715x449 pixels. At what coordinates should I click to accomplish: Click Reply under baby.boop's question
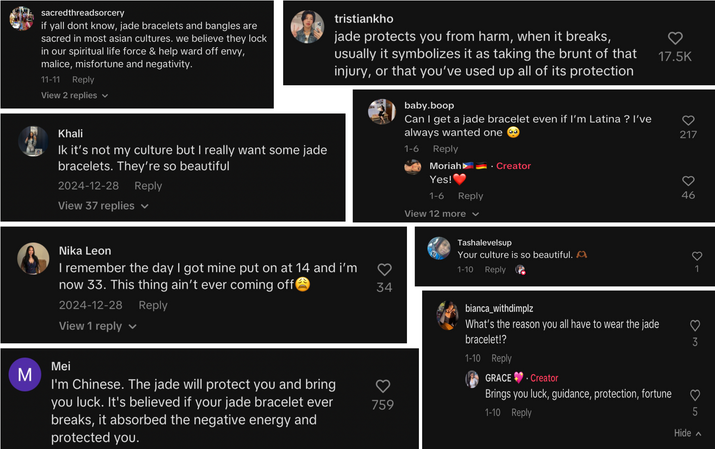[x=445, y=149]
